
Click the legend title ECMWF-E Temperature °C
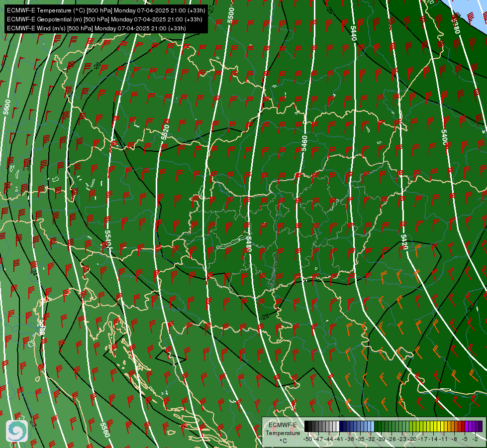coord(283,433)
